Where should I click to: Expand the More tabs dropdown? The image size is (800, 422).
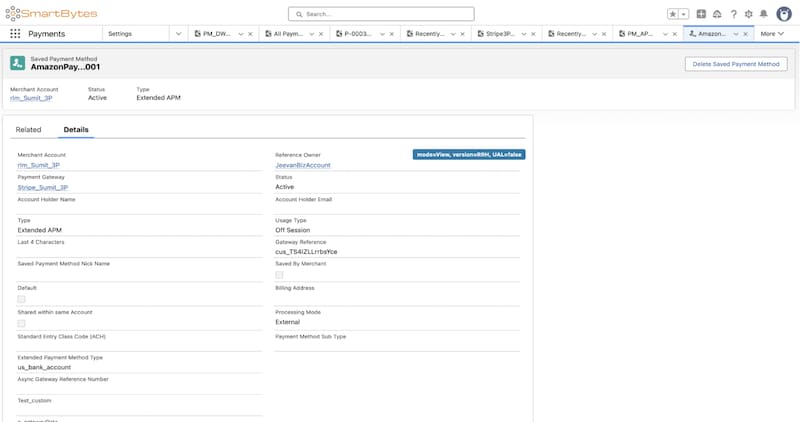point(772,33)
